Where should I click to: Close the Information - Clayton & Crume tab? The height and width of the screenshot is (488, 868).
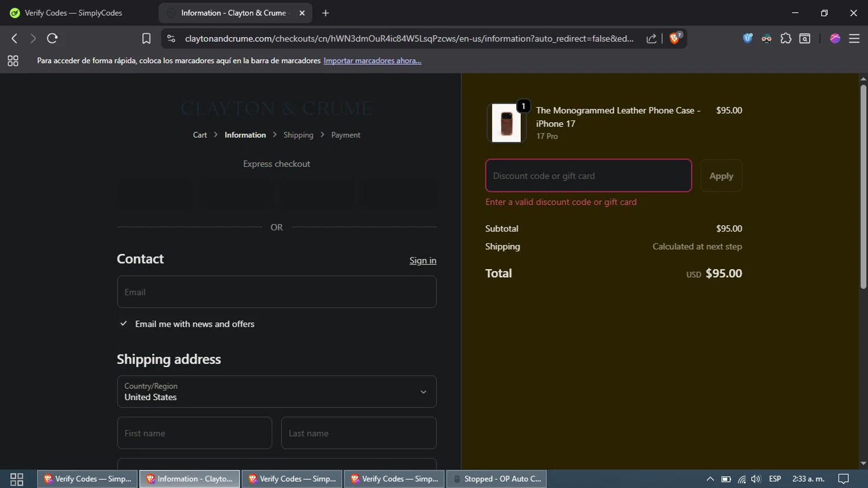302,13
